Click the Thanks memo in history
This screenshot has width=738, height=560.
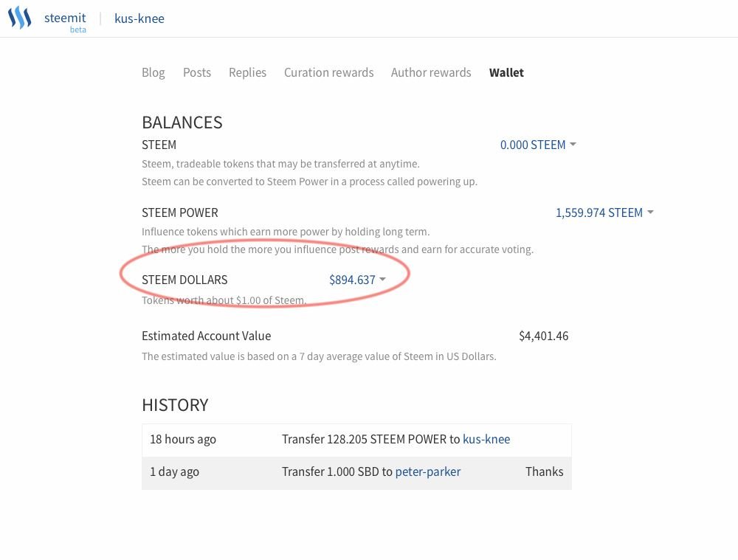click(x=544, y=471)
